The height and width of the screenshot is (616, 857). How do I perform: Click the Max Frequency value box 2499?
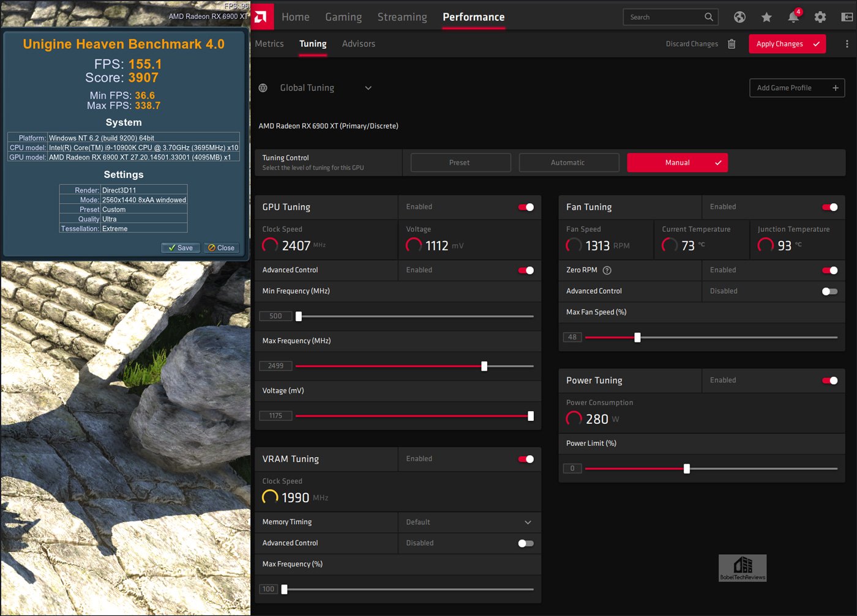tap(275, 366)
